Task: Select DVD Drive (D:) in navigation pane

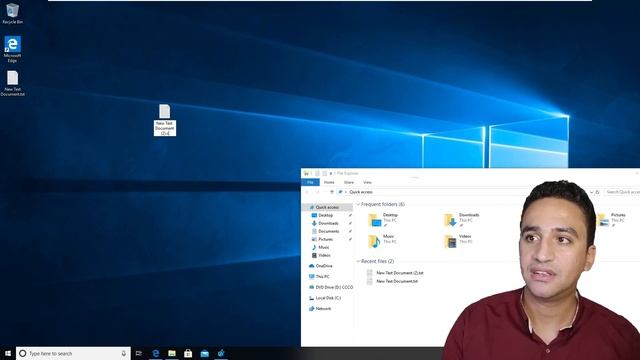Action: coord(331,287)
